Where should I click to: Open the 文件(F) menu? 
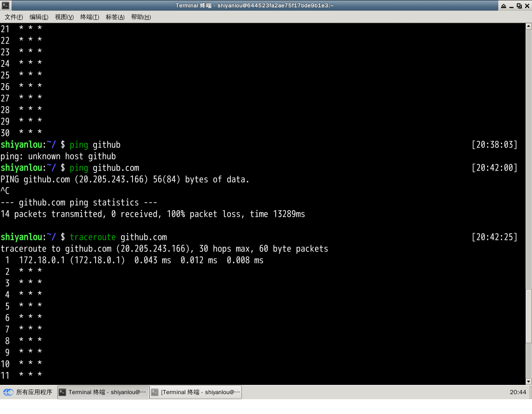coord(14,17)
